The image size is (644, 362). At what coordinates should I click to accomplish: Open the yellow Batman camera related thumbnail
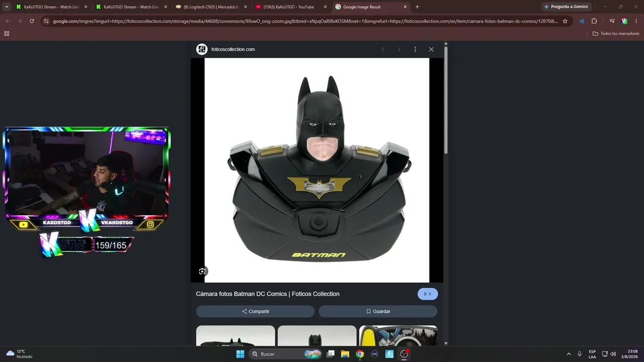398,335
